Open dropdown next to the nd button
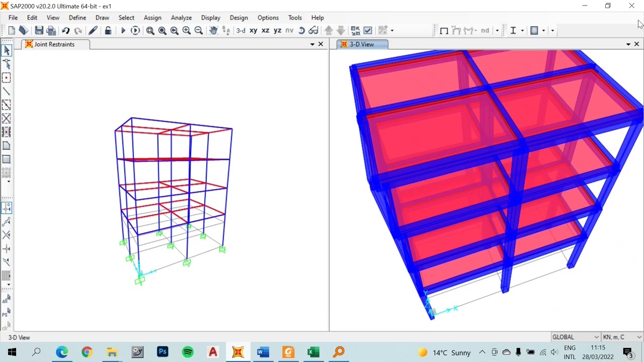The height and width of the screenshot is (362, 644). (x=497, y=31)
